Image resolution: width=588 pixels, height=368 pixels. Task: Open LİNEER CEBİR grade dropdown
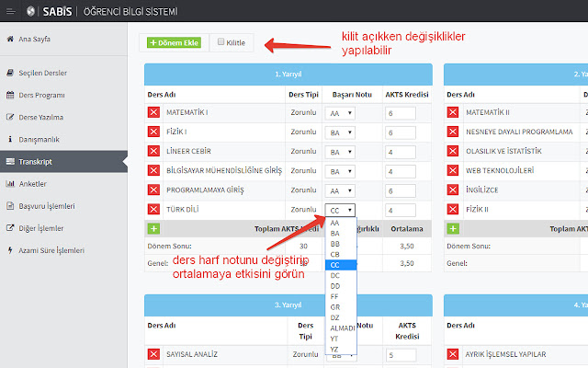coord(340,152)
